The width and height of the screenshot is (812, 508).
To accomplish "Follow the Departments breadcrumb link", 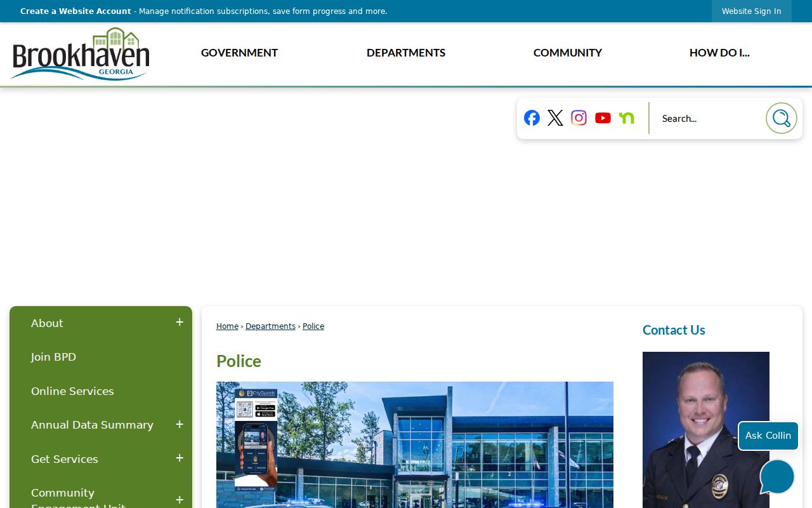I will tap(270, 326).
